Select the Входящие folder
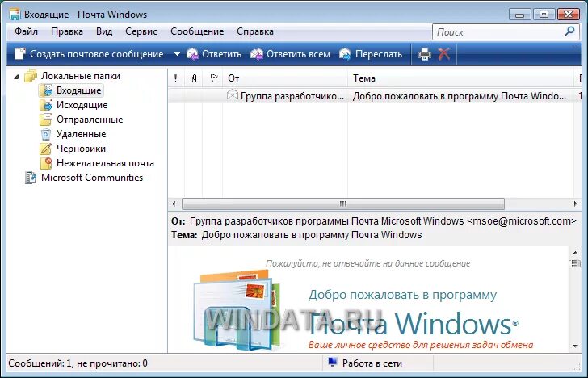The width and height of the screenshot is (588, 378). tap(79, 90)
